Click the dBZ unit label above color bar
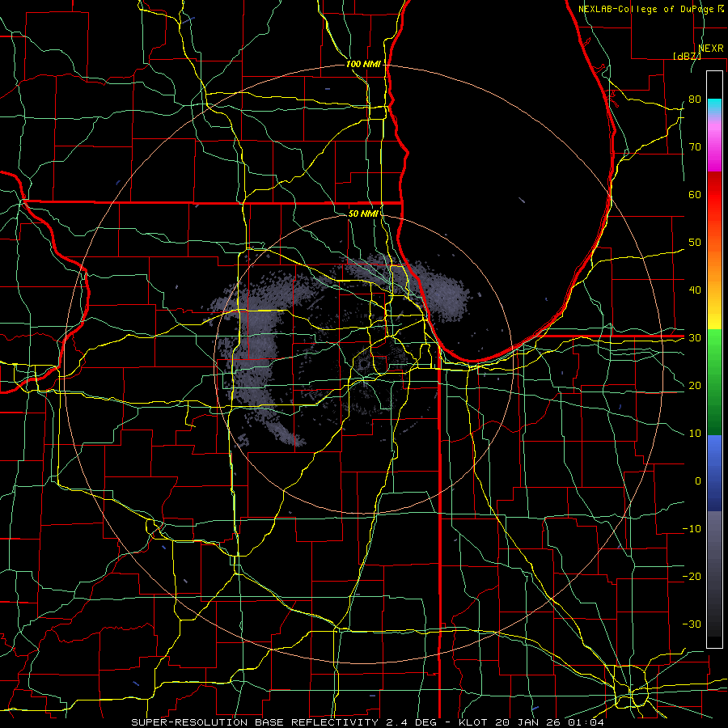 (688, 56)
